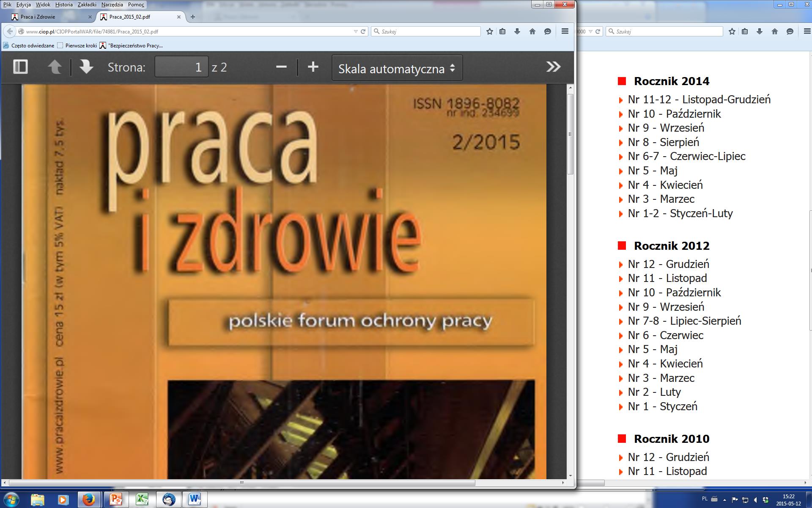Open the Narzędzia menu
The height and width of the screenshot is (508, 812).
pos(112,5)
